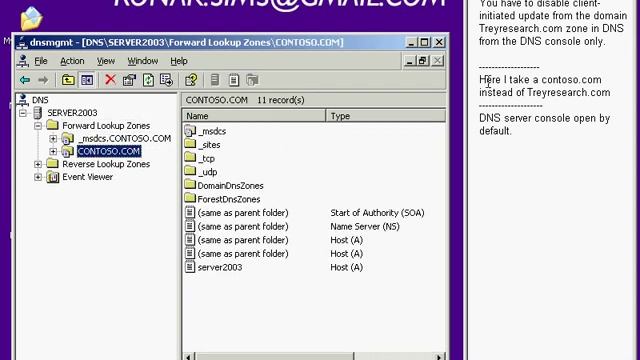
Task: Click the Forward arrow toolbar icon
Action: pos(43,80)
